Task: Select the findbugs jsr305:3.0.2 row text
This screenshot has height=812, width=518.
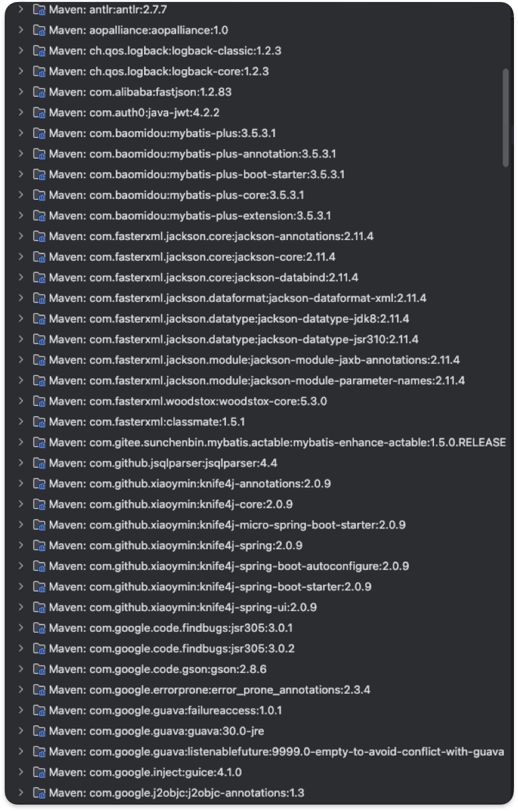Action: point(172,649)
